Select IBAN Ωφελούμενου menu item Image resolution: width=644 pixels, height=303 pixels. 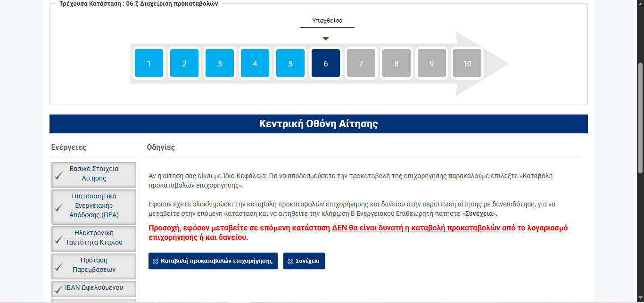[94, 288]
